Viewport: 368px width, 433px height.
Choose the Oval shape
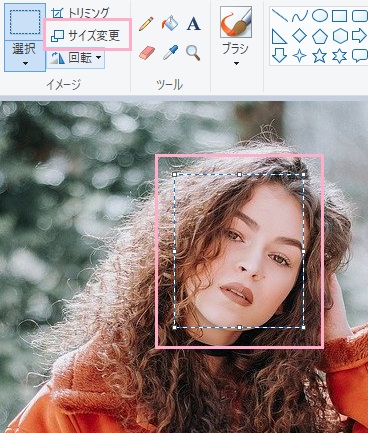320,15
